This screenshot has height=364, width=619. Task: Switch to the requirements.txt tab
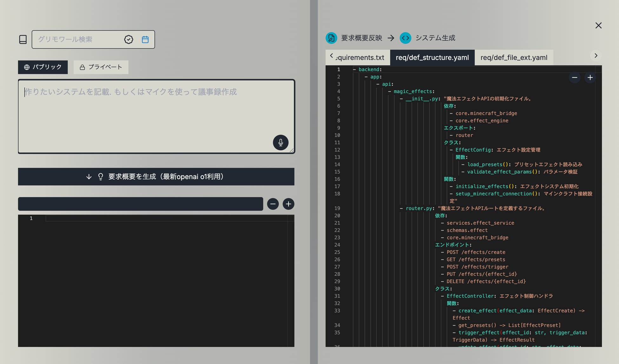360,58
